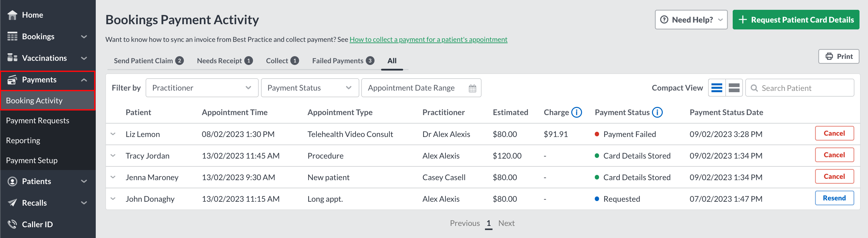Screen dimensions: 868x238
Task: Click the Search Patient input field
Action: pyautogui.click(x=800, y=88)
